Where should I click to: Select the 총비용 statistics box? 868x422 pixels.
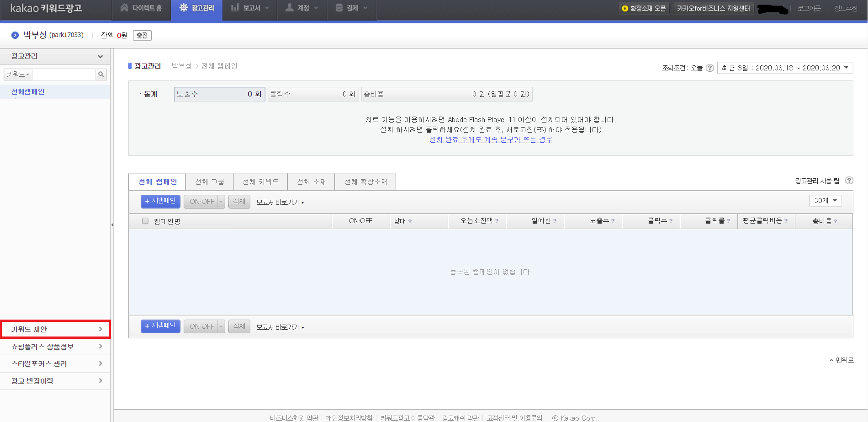pos(447,94)
